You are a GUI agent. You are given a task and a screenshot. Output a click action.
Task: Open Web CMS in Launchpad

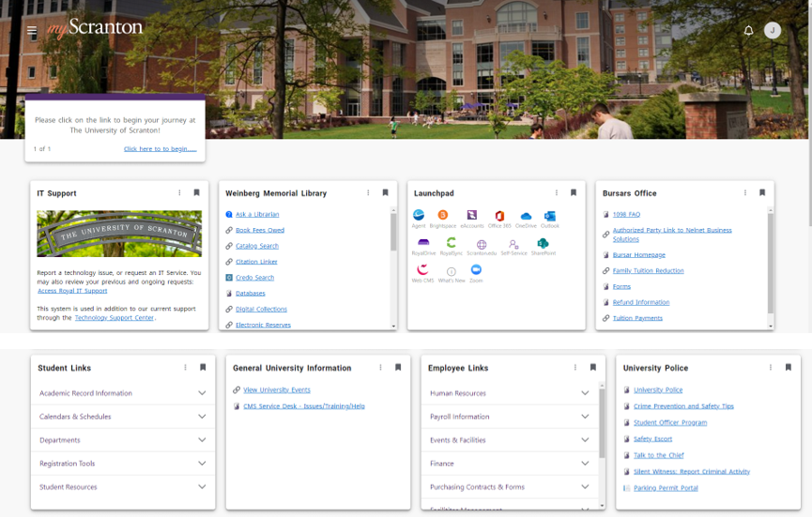tap(422, 273)
